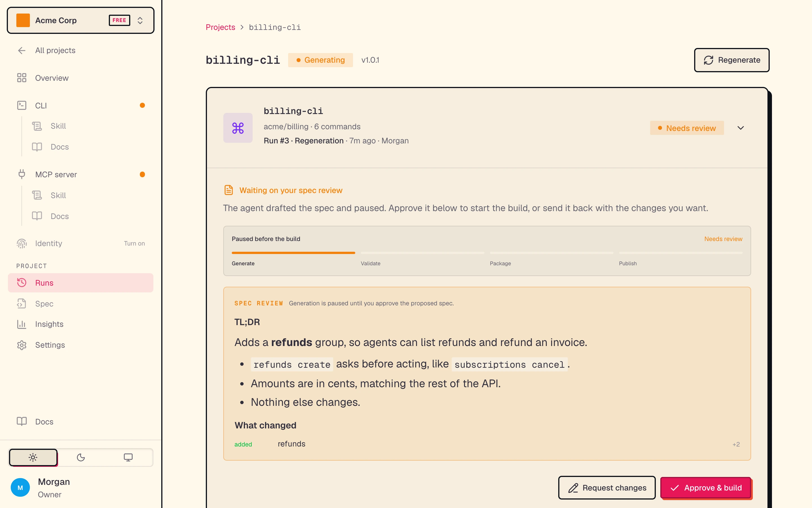The height and width of the screenshot is (508, 812).
Task: Open the Runs history page
Action: (x=81, y=283)
